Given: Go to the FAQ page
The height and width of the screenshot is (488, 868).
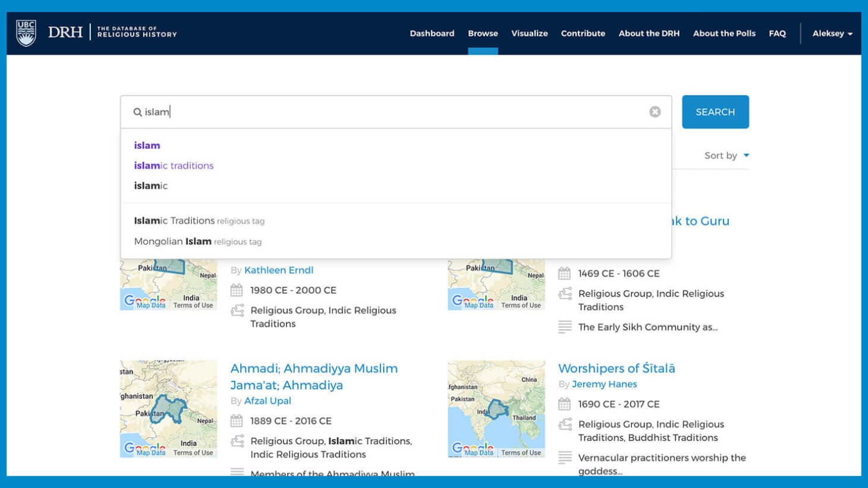Looking at the screenshot, I should tap(777, 33).
